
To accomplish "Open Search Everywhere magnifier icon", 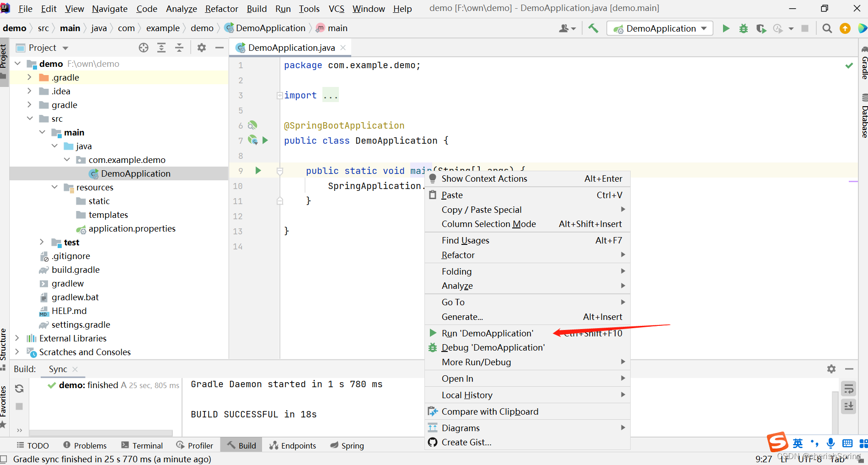I will click(827, 28).
